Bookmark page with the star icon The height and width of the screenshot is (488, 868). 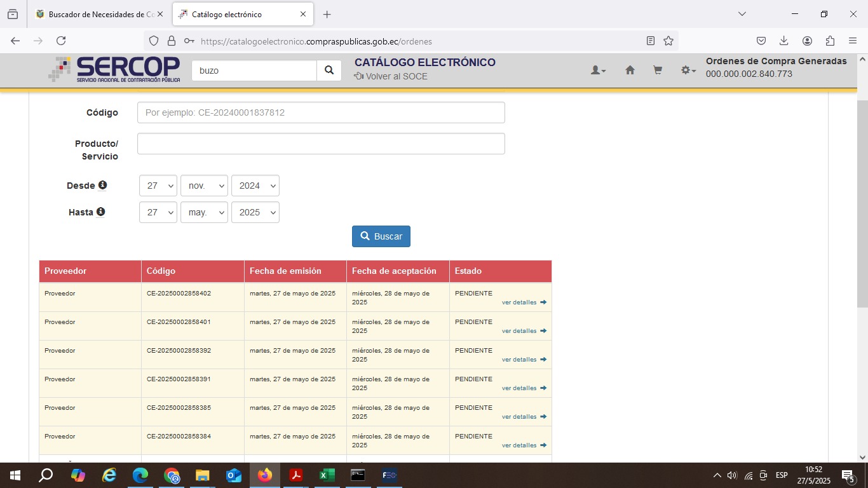(x=668, y=41)
